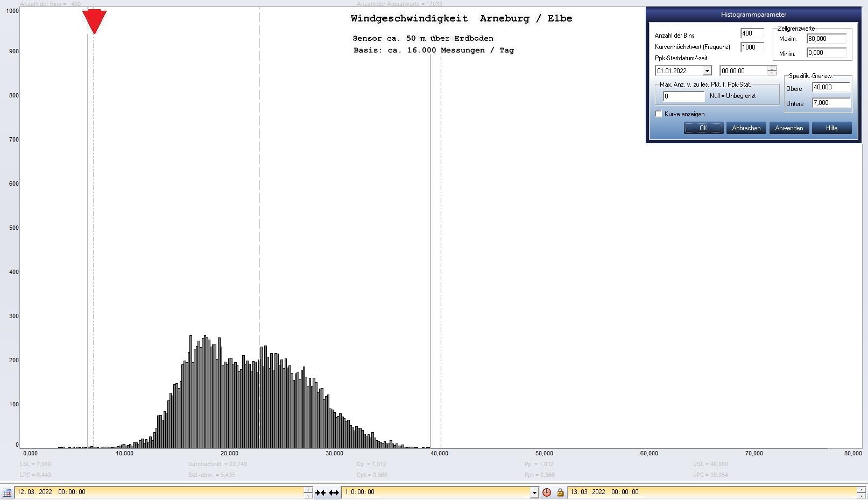
Task: Open Hilfe in the dialog
Action: tap(831, 128)
